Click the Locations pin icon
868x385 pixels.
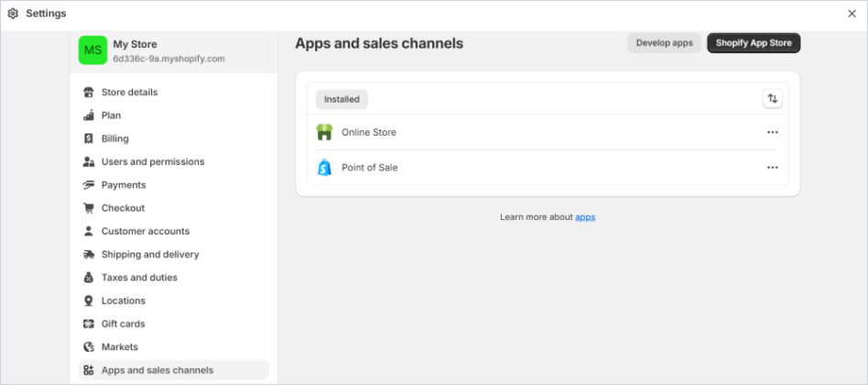pyautogui.click(x=89, y=301)
